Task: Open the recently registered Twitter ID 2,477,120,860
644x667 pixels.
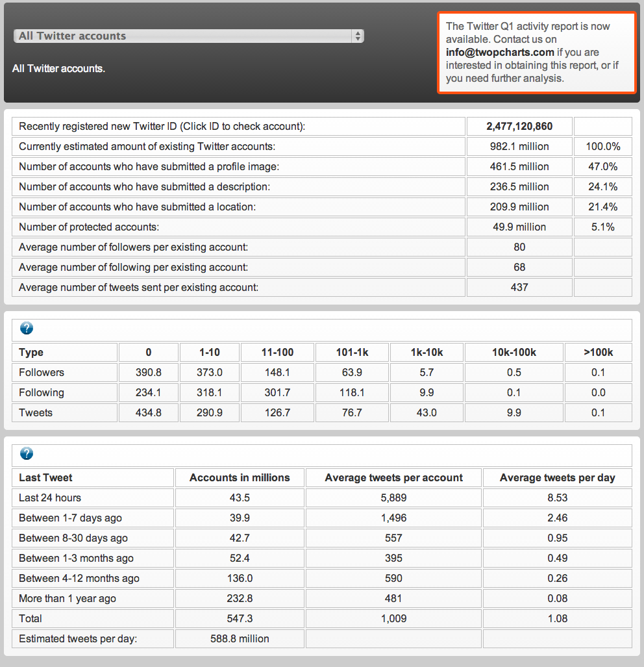Action: (x=519, y=127)
